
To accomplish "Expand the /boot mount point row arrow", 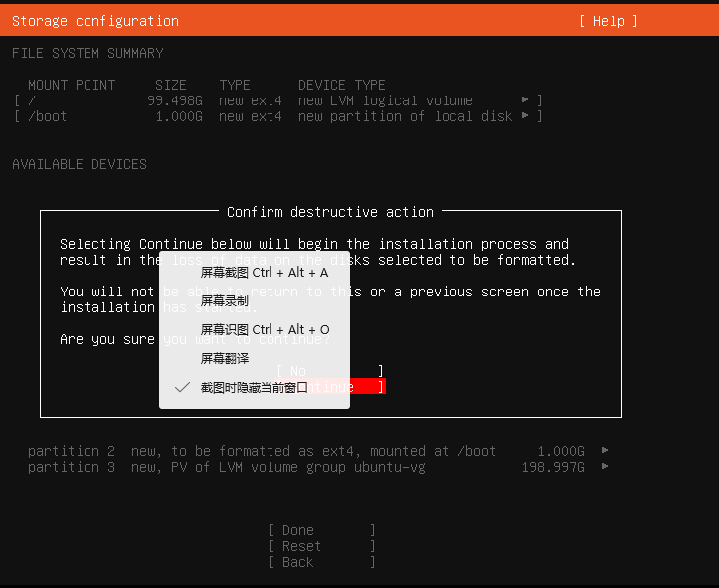I will click(525, 116).
